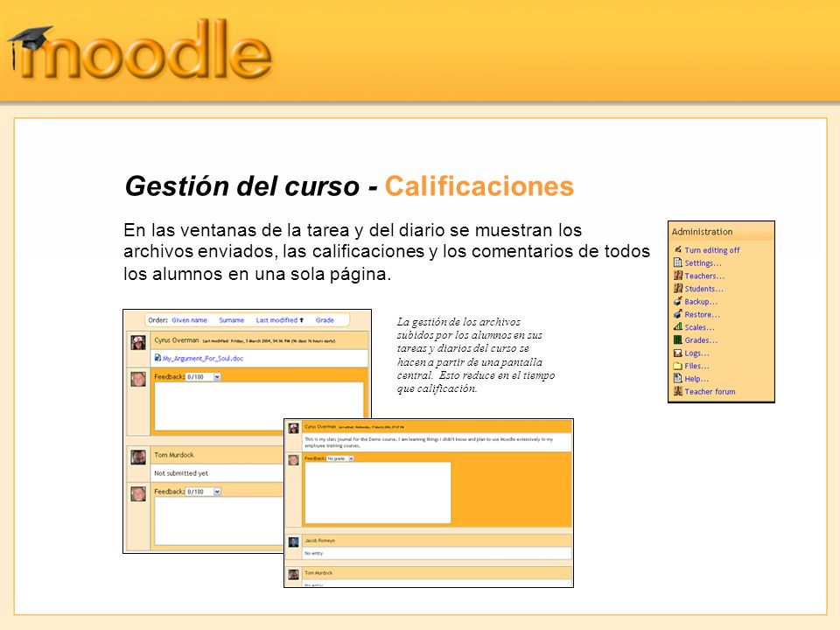Click the Help document icon
The width and height of the screenshot is (840, 630).
(677, 378)
